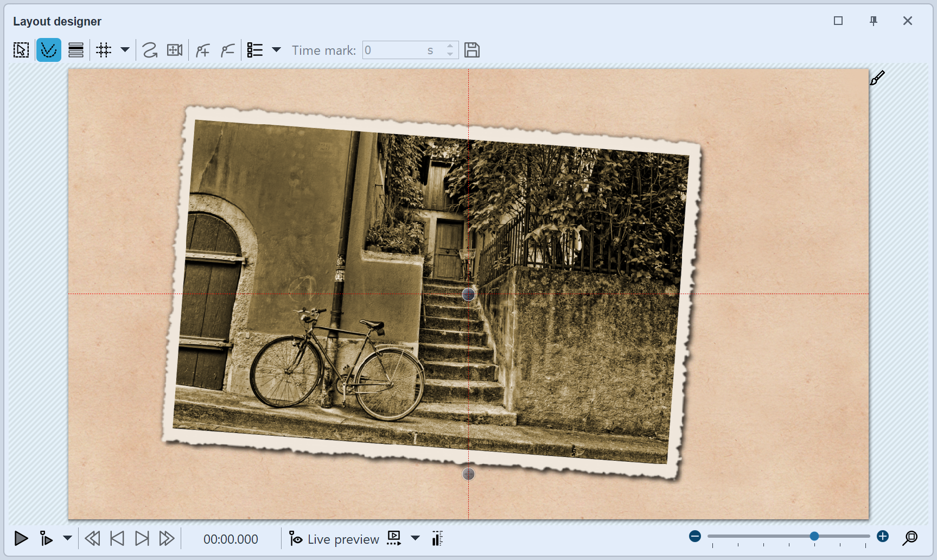The image size is (937, 560).
Task: Add a new path keyframe point
Action: tap(202, 49)
